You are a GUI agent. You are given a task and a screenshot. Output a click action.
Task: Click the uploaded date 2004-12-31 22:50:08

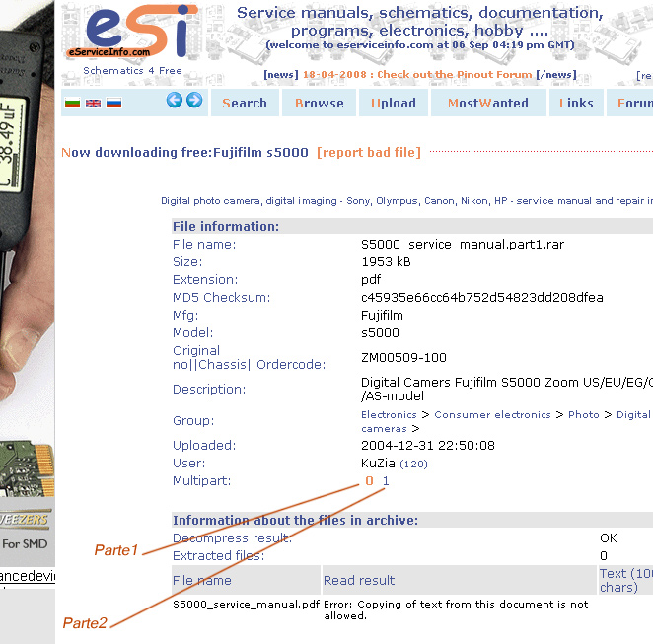click(x=428, y=446)
